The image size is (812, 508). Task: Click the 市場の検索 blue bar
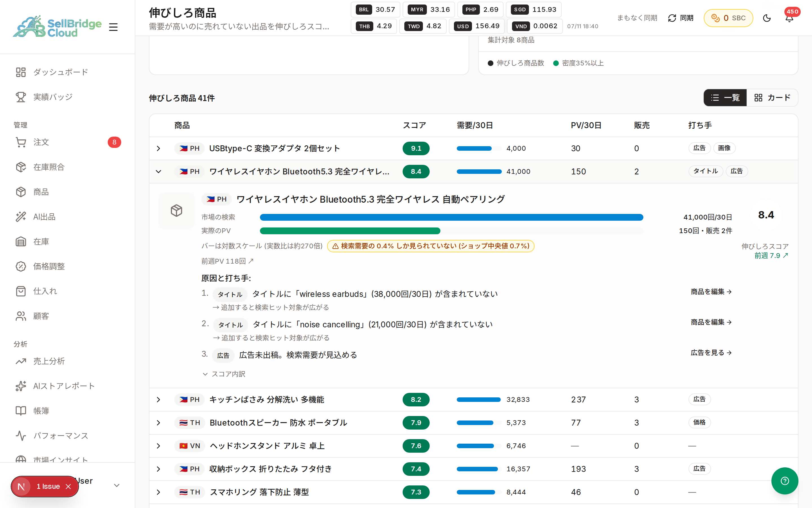tap(451, 217)
